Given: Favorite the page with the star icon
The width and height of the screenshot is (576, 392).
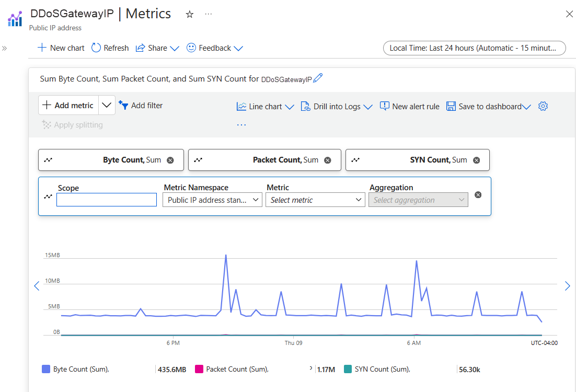Looking at the screenshot, I should tap(190, 15).
